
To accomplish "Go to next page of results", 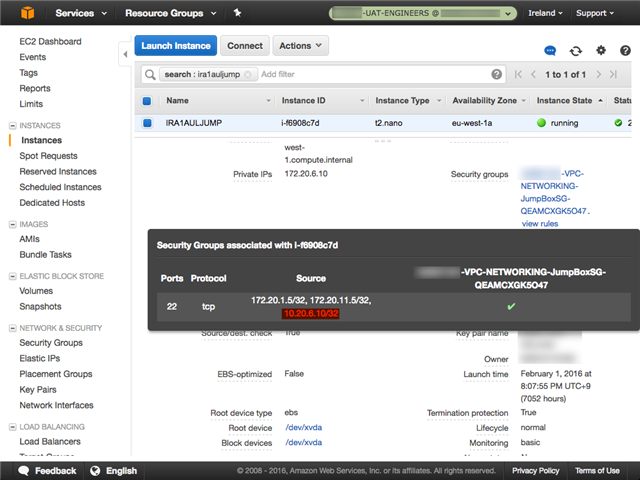I will click(x=598, y=74).
